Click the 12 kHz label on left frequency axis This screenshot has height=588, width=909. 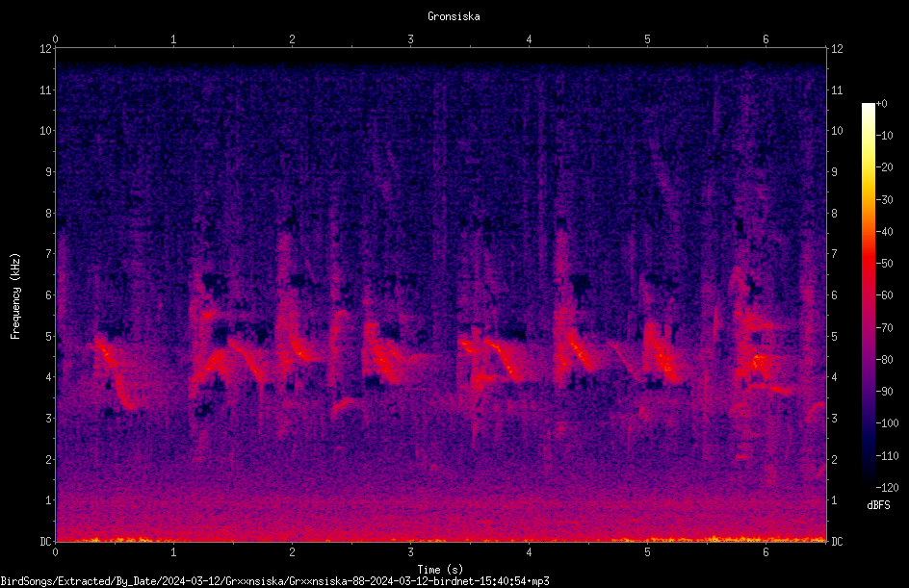(x=45, y=49)
